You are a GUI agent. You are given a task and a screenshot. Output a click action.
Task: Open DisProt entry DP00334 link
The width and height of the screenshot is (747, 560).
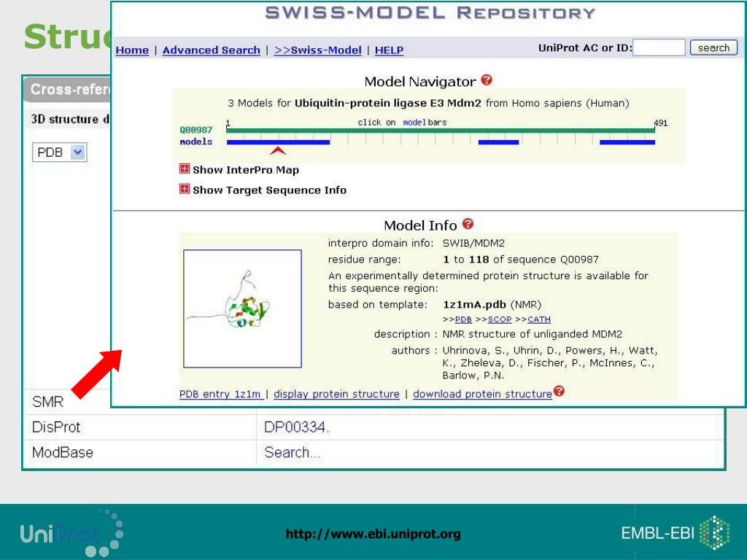coord(296,427)
